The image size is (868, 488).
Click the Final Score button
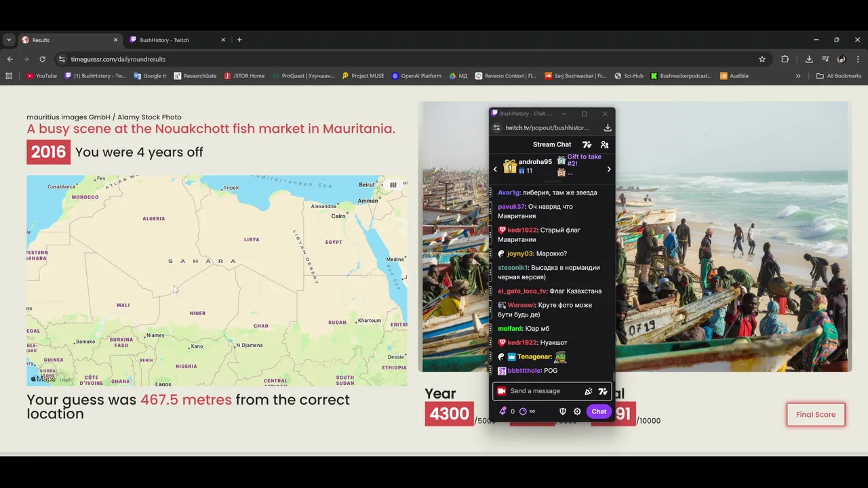pyautogui.click(x=816, y=415)
